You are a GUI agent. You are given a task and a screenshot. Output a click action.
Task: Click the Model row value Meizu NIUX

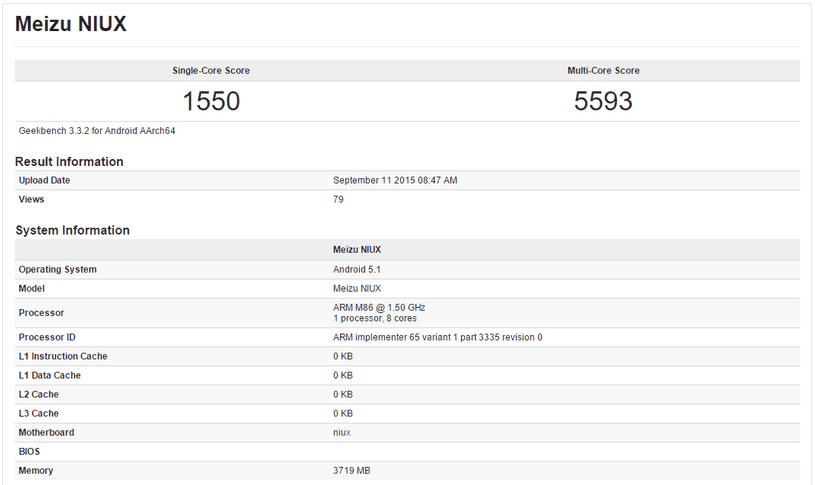(357, 289)
